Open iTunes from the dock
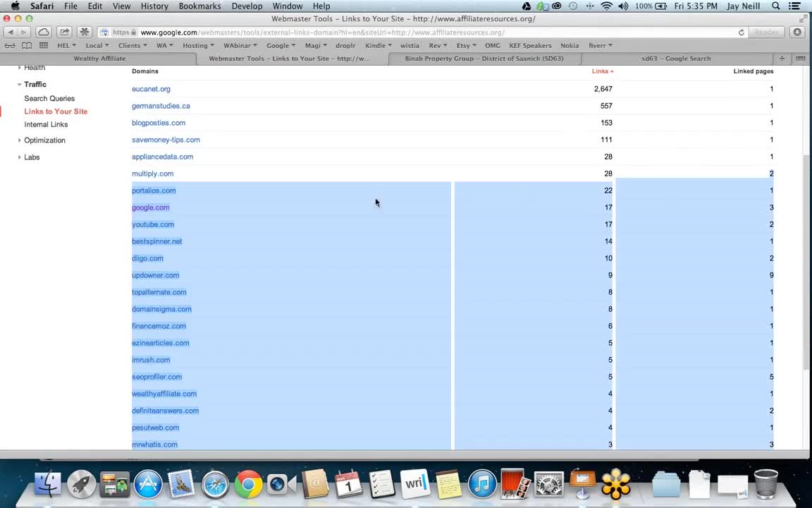The image size is (812, 508). [x=482, y=485]
